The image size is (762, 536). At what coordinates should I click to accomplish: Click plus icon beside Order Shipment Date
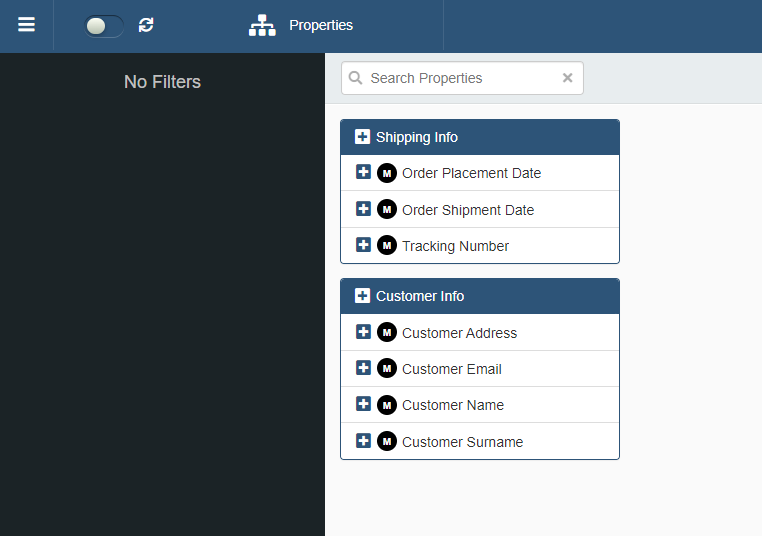364,209
